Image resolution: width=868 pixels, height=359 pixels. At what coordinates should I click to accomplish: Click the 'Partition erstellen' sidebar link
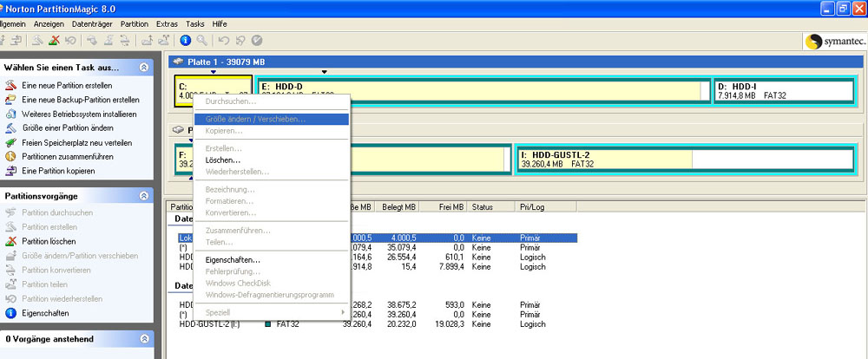click(x=49, y=227)
